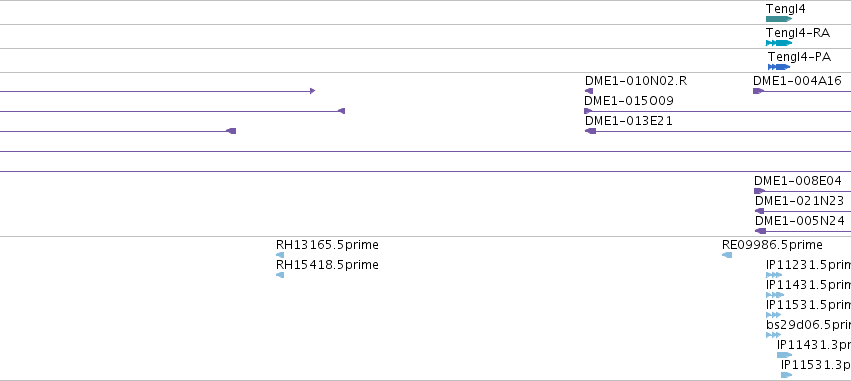
Task: Click the RH13165.5prime EST marker
Action: 280,255
